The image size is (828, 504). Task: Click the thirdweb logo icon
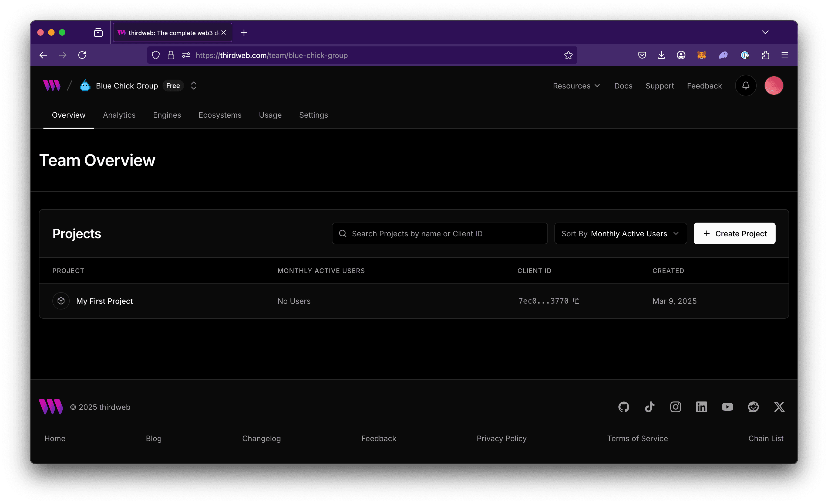pos(52,85)
